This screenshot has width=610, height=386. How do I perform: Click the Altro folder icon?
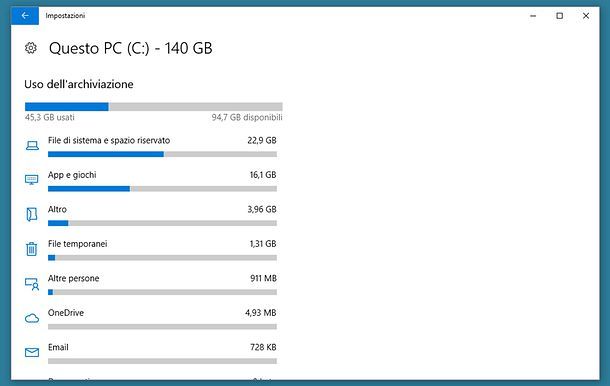(x=32, y=214)
